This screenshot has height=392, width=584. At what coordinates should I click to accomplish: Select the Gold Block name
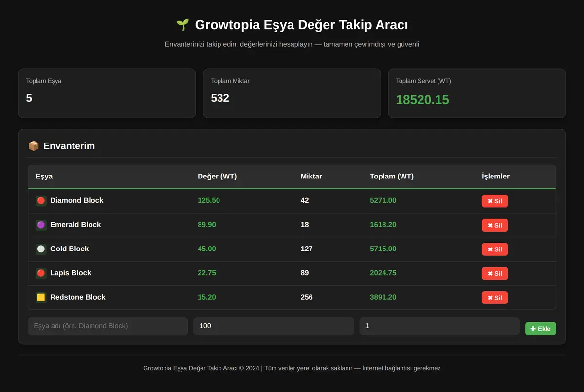(x=70, y=249)
